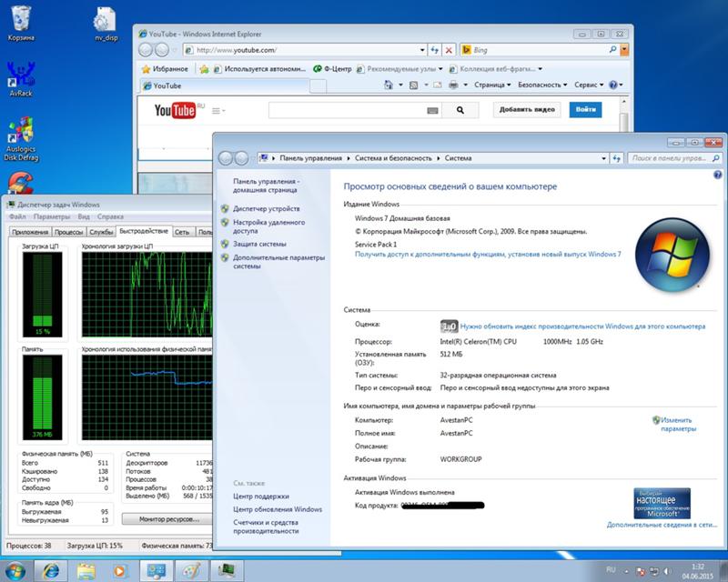Image resolution: width=728 pixels, height=582 pixels.
Task: Click Добавить видео button on YouTube
Action: 527,109
